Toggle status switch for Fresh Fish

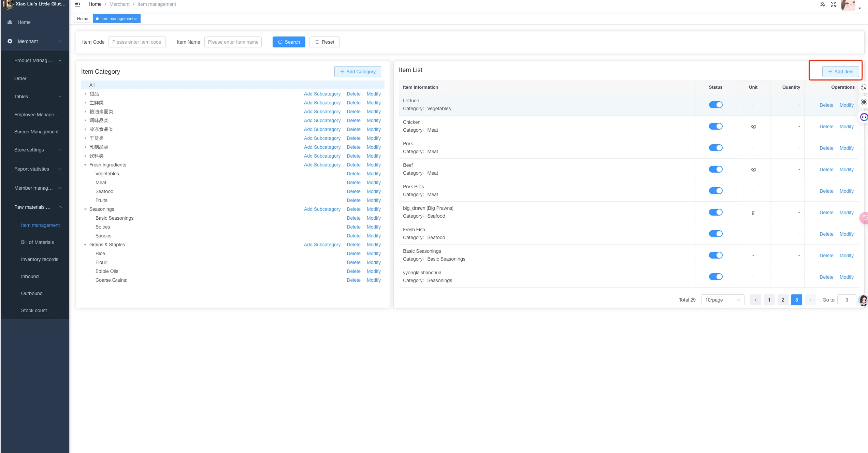[x=715, y=234]
